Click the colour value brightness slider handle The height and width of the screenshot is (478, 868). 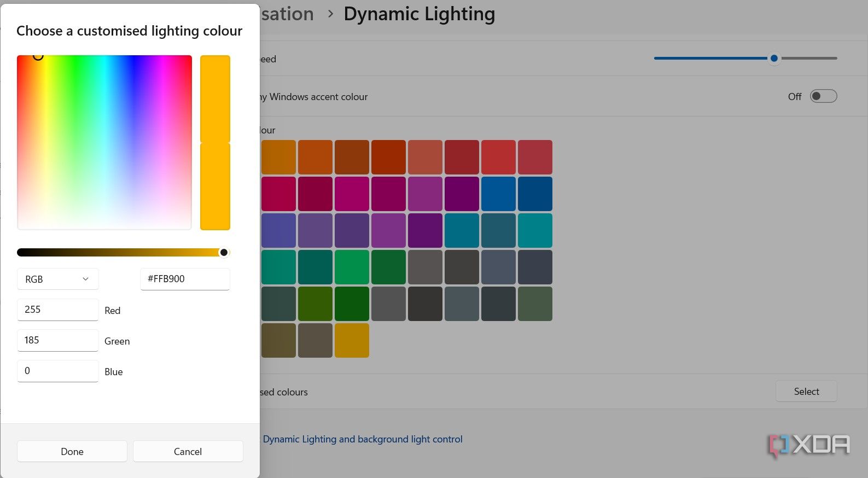pos(224,252)
